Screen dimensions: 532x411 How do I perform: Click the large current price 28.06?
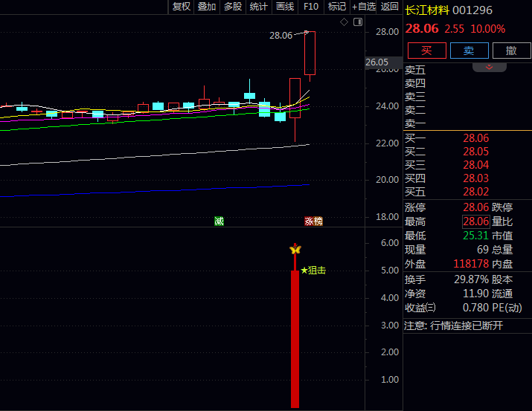422,28
